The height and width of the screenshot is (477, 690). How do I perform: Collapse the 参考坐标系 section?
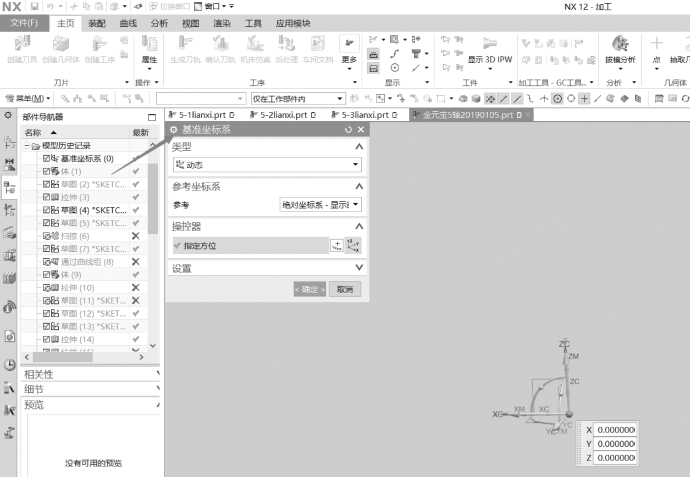pos(359,187)
